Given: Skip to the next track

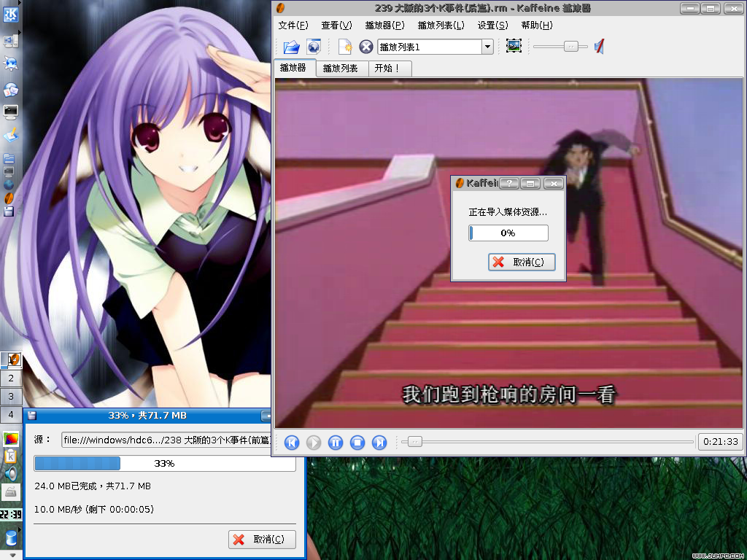Looking at the screenshot, I should tap(379, 443).
